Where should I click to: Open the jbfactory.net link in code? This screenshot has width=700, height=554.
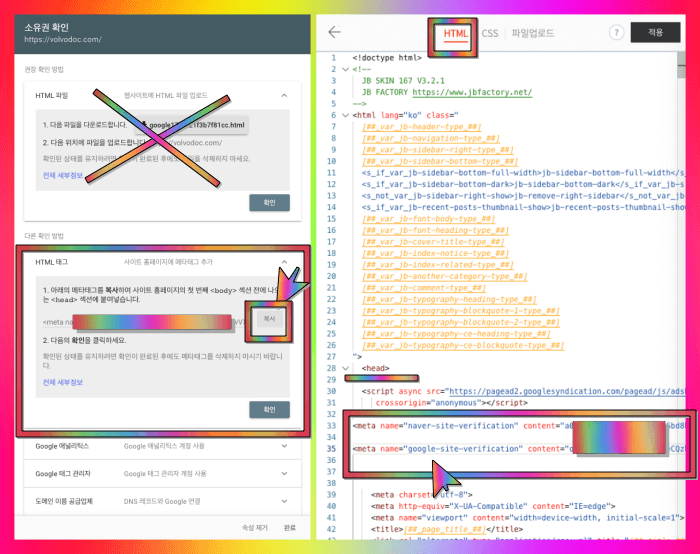point(472,92)
